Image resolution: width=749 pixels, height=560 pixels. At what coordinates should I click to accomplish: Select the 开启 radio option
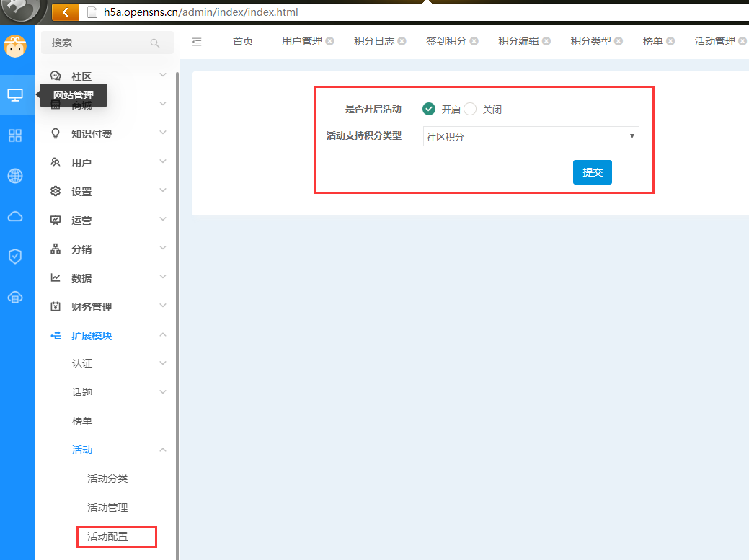click(428, 109)
